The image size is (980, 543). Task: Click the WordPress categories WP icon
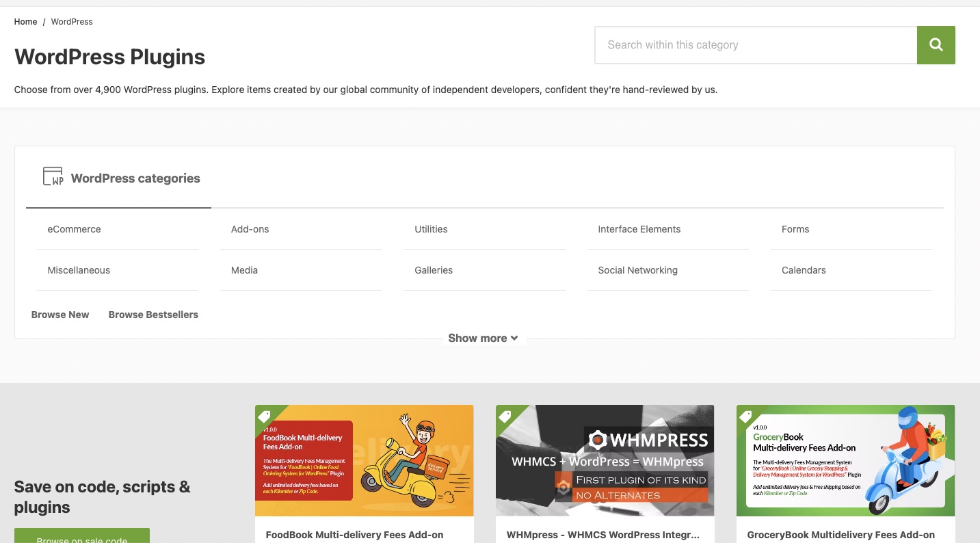point(53,176)
